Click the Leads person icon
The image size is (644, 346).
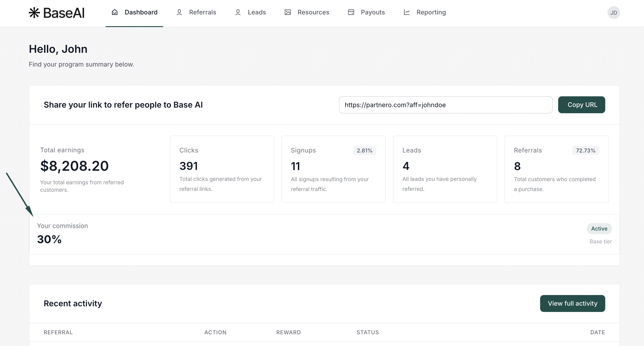pyautogui.click(x=238, y=12)
